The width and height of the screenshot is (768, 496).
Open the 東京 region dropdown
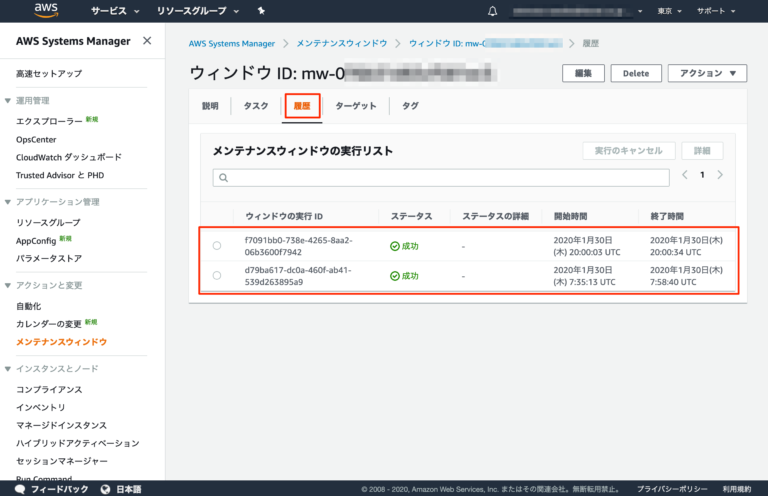click(669, 11)
